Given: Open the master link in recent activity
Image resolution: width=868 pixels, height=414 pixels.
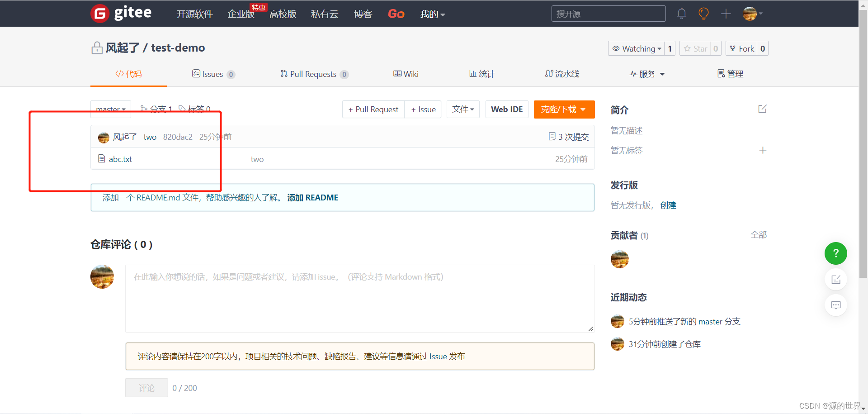Looking at the screenshot, I should click(x=710, y=322).
